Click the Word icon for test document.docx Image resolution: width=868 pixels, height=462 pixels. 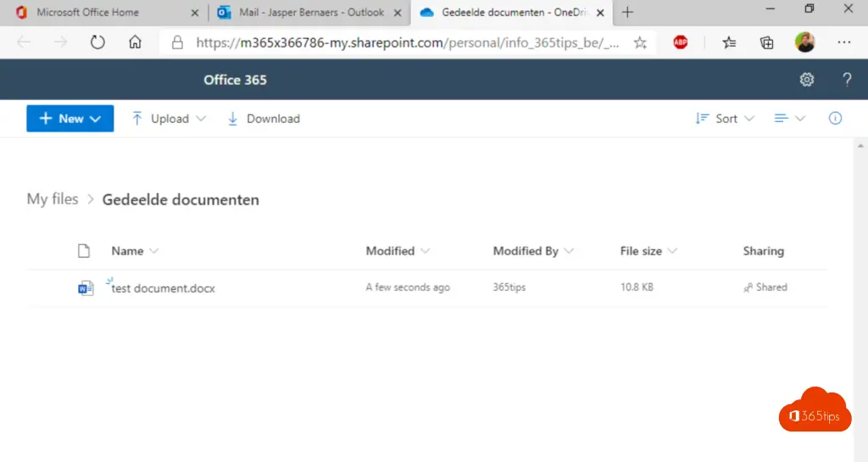coord(85,288)
